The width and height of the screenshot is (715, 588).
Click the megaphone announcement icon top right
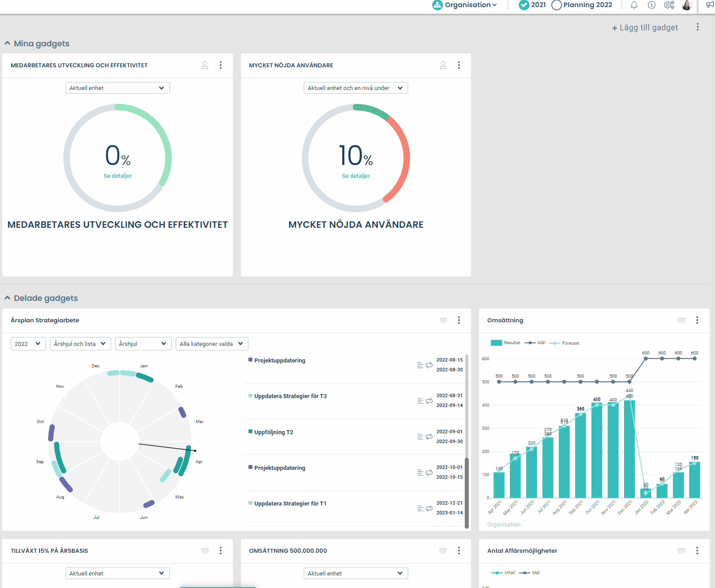click(x=709, y=5)
